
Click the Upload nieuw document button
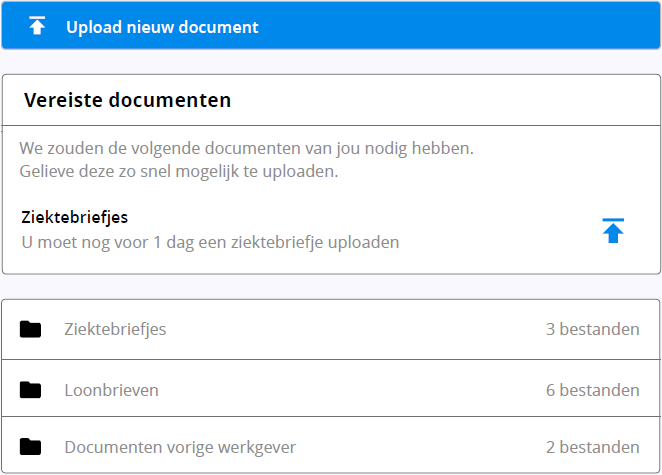tap(331, 26)
